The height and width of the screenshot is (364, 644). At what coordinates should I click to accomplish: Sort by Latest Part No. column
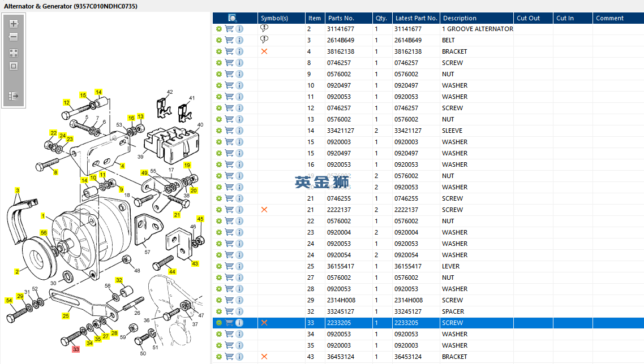(415, 18)
